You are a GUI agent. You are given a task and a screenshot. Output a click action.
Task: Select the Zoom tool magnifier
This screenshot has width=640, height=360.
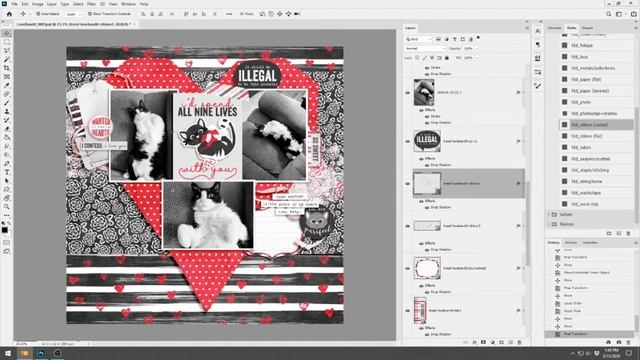[7, 207]
